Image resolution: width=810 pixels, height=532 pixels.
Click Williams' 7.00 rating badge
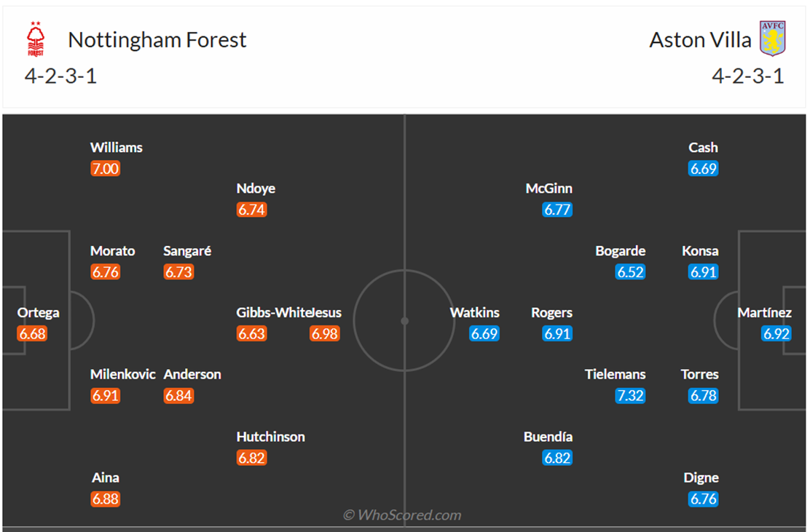(x=105, y=169)
